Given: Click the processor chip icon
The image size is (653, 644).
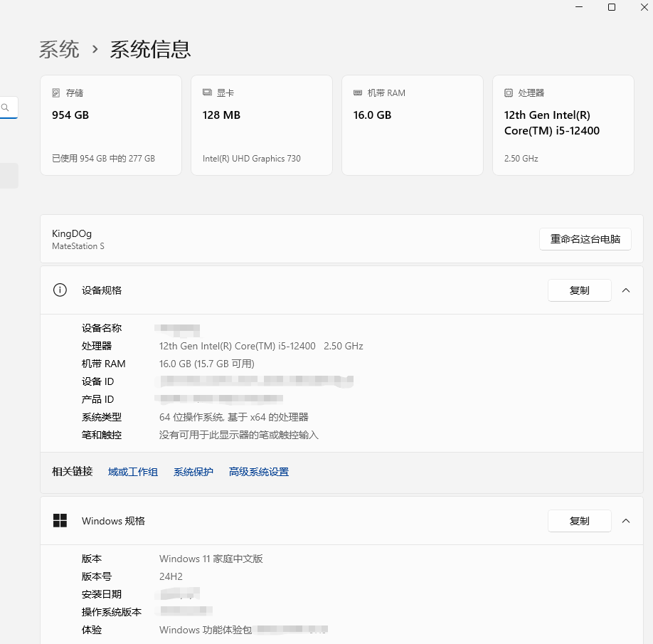Looking at the screenshot, I should click(x=509, y=93).
